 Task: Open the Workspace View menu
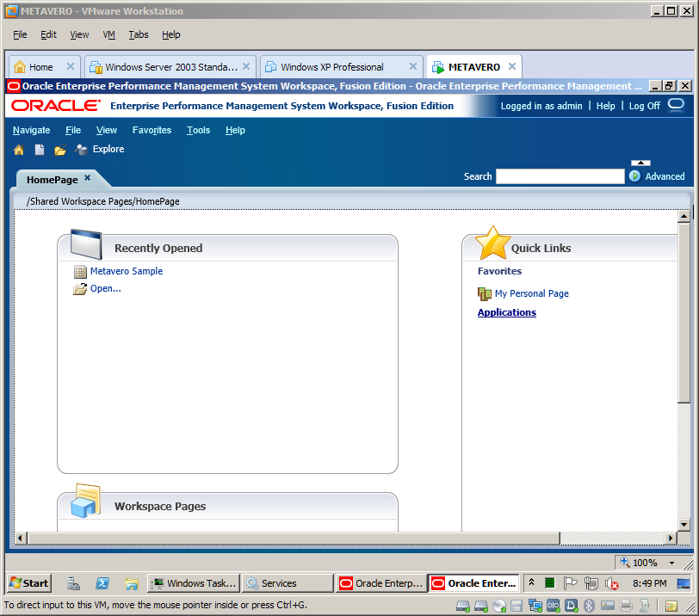(107, 130)
